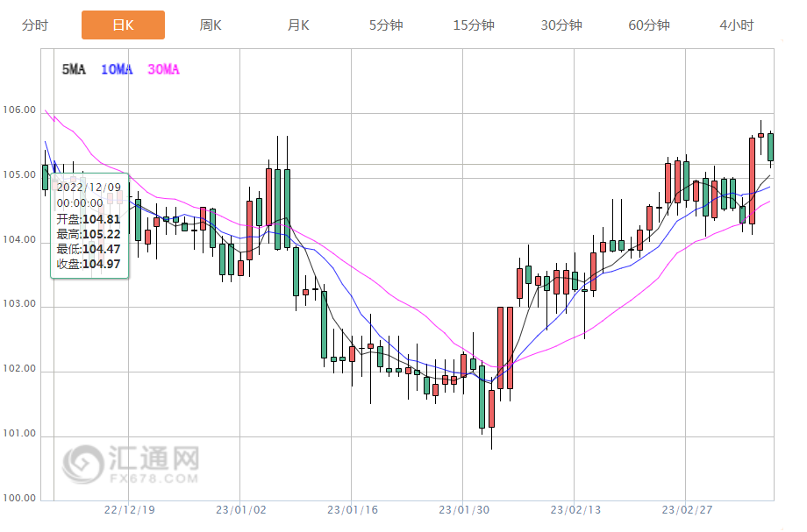807x532 pixels.
Task: Open the 30分钟 interval tab
Action: click(561, 25)
